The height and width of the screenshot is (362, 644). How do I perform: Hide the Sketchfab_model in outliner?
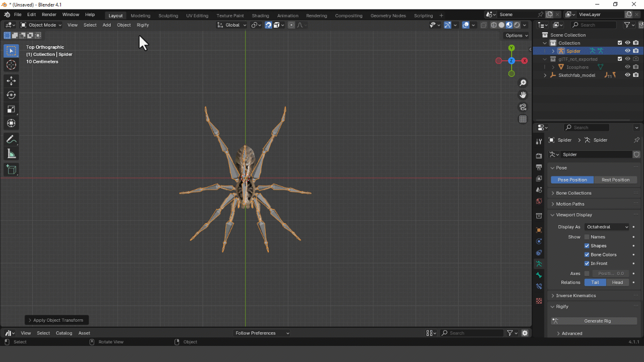click(x=627, y=75)
